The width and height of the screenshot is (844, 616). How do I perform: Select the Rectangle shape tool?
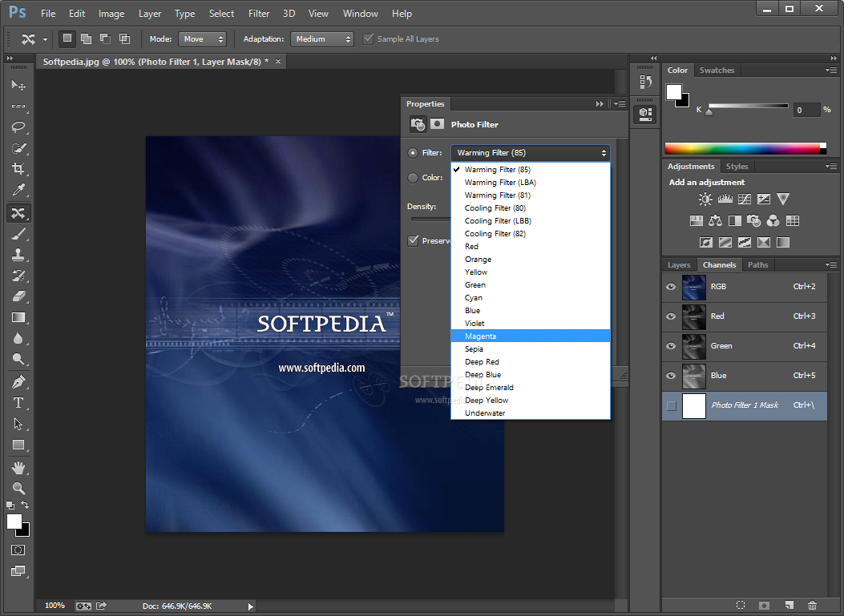point(18,445)
